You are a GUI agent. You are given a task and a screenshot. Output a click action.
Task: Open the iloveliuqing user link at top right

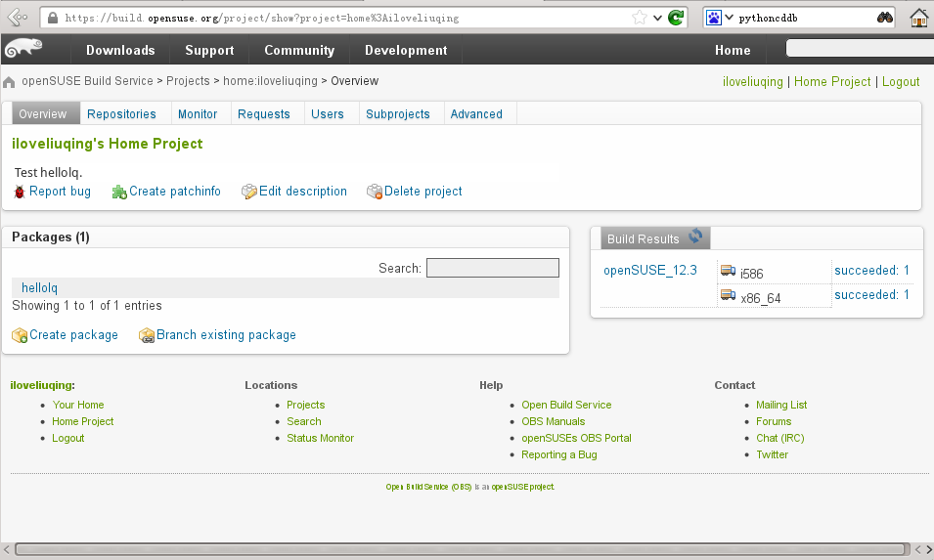[x=753, y=81]
